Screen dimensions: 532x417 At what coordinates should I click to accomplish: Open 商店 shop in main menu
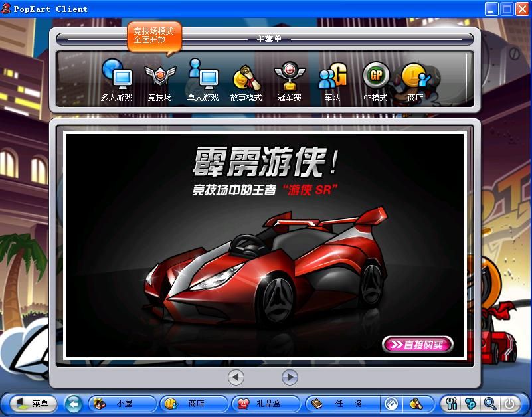(x=416, y=80)
